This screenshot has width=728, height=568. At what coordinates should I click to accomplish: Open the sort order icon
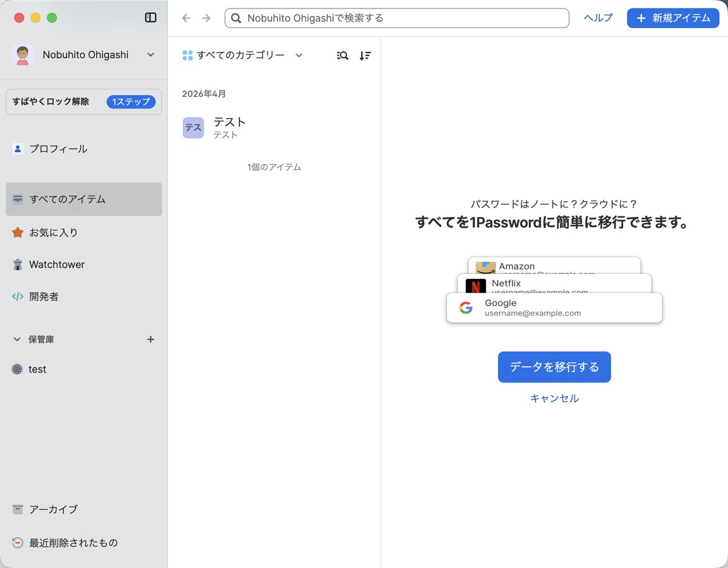[365, 55]
